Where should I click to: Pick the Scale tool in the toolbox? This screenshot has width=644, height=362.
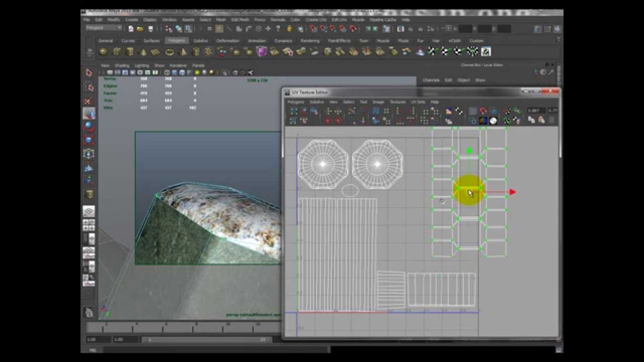pos(89,140)
